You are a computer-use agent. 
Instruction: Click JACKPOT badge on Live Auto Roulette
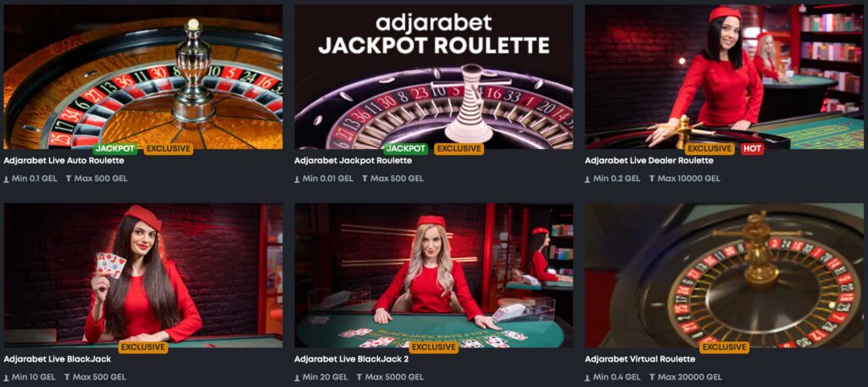(x=115, y=149)
